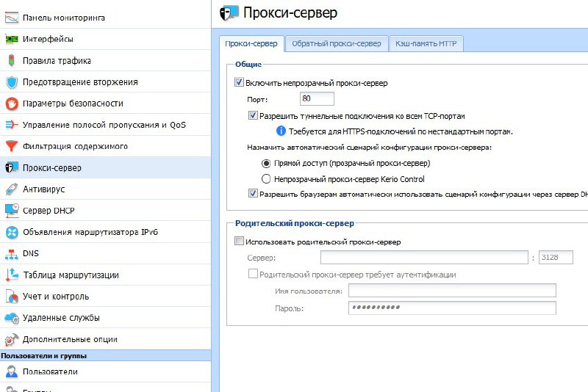Image resolution: width=588 pixels, height=392 pixels.
Task: Click the Удаленные службы cloud icon
Action: click(x=12, y=318)
